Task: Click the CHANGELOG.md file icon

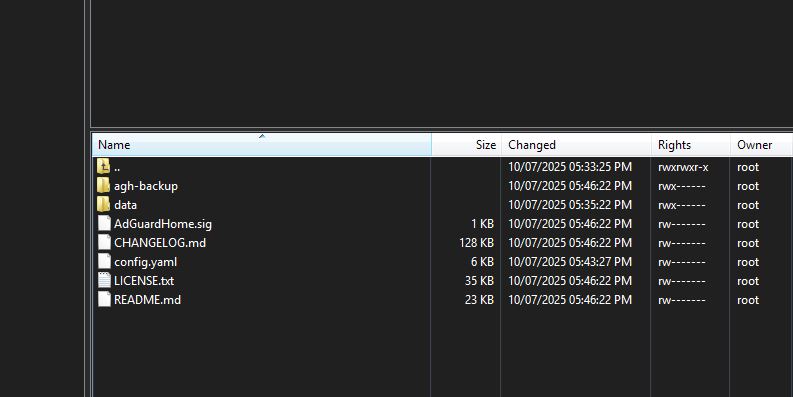Action: click(x=104, y=242)
